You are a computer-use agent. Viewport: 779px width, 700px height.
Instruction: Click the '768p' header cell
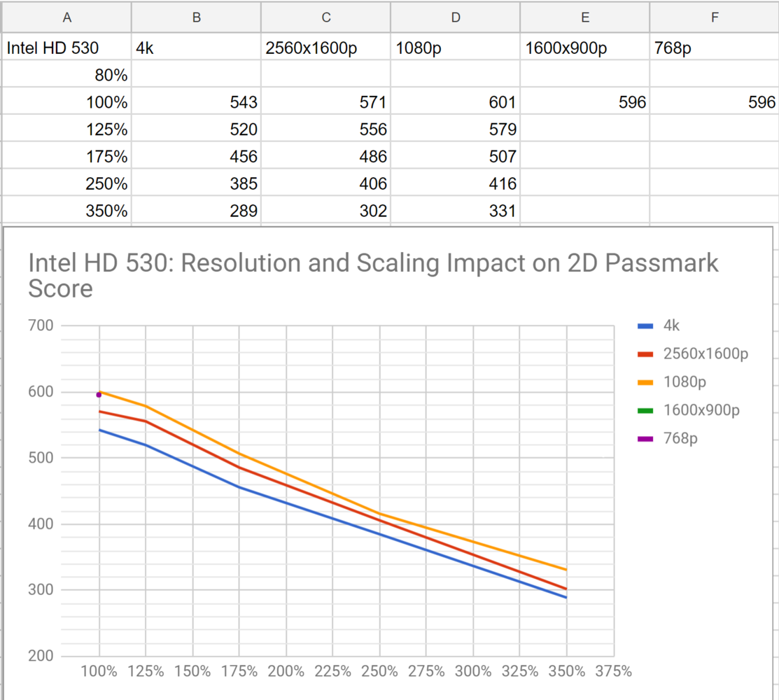point(715,47)
